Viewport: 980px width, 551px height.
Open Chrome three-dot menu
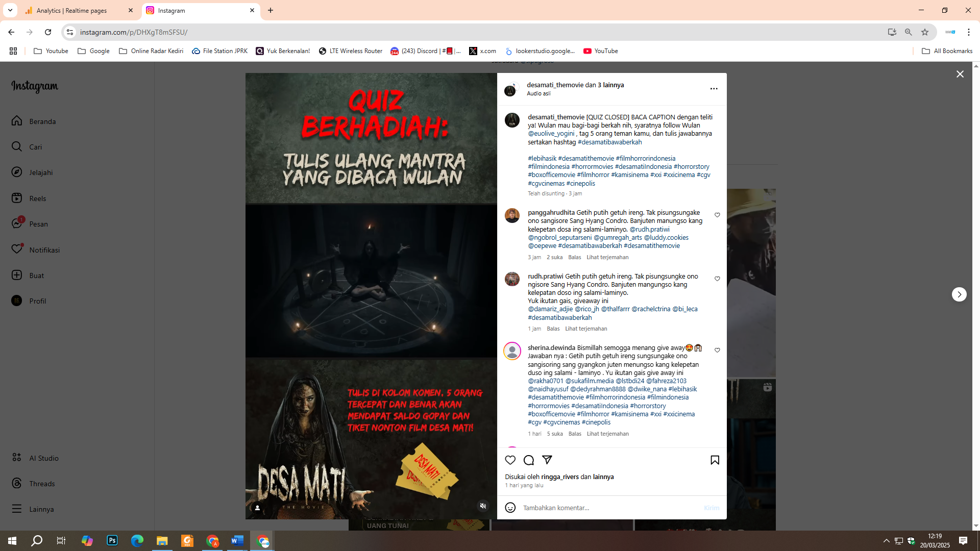pyautogui.click(x=968, y=32)
